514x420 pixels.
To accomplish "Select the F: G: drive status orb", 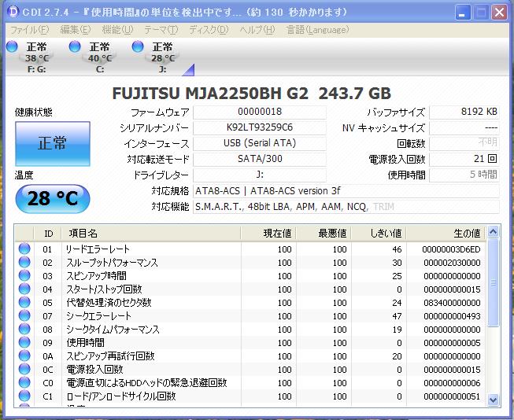I will [12, 47].
